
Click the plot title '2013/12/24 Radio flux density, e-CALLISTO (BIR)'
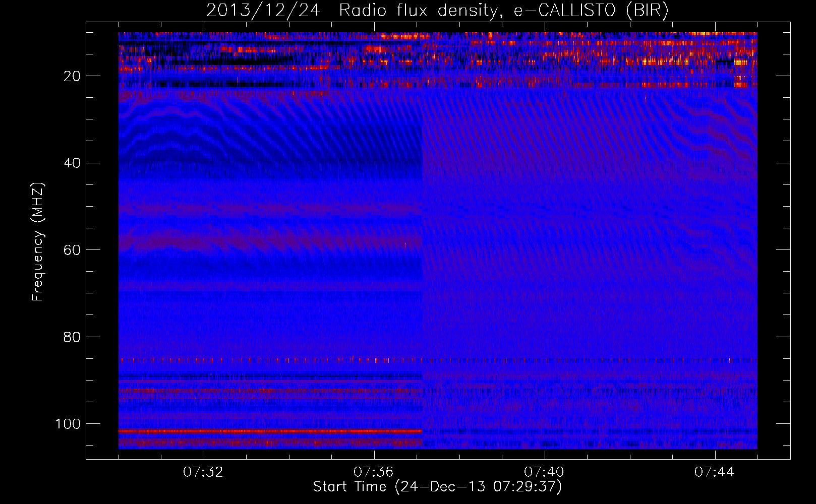pos(437,10)
